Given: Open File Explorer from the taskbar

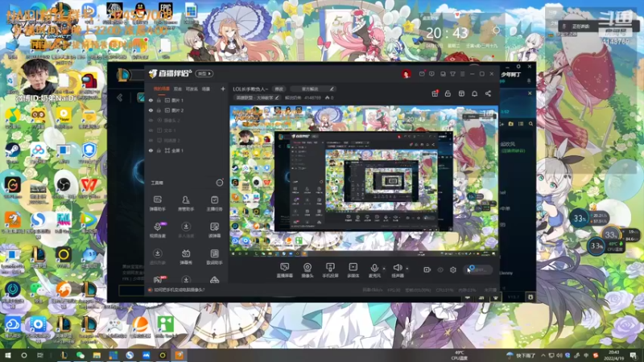Looking at the screenshot, I should tap(97, 355).
